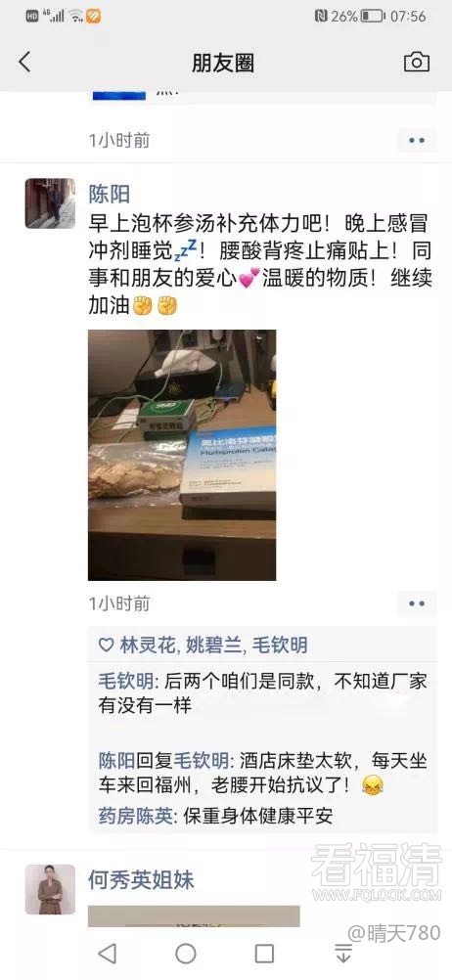This screenshot has width=452, height=980.
Task: Tap the hide navigation bar arrow icon
Action: click(343, 954)
